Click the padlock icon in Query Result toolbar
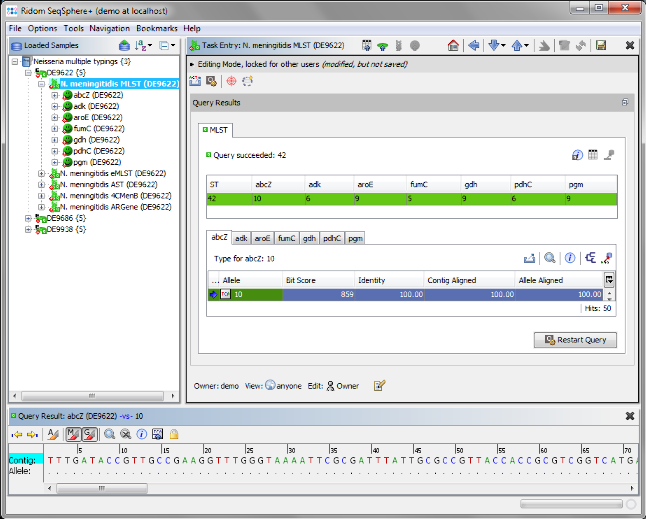The width and height of the screenshot is (646, 519). coord(174,434)
